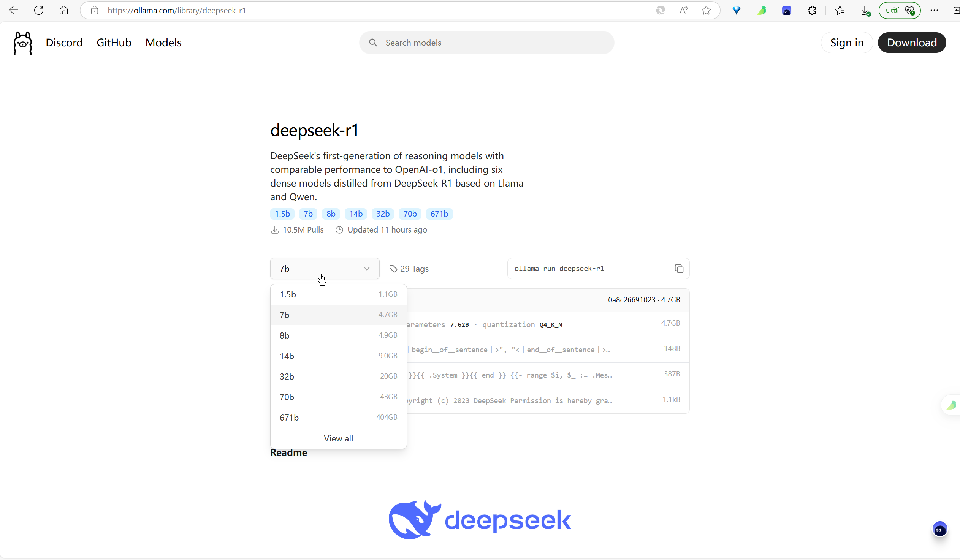The width and height of the screenshot is (960, 560).
Task: Choose 671b 404GB dropdown option
Action: click(338, 418)
